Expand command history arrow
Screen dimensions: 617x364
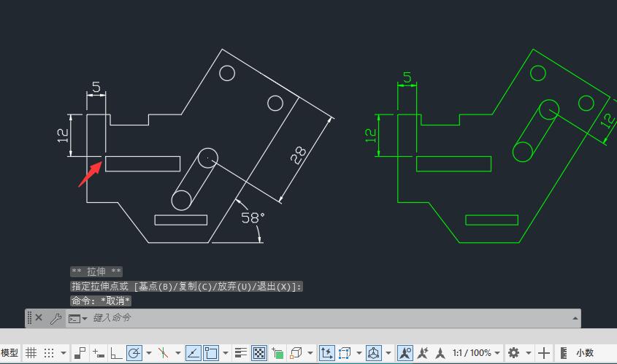[x=575, y=318]
